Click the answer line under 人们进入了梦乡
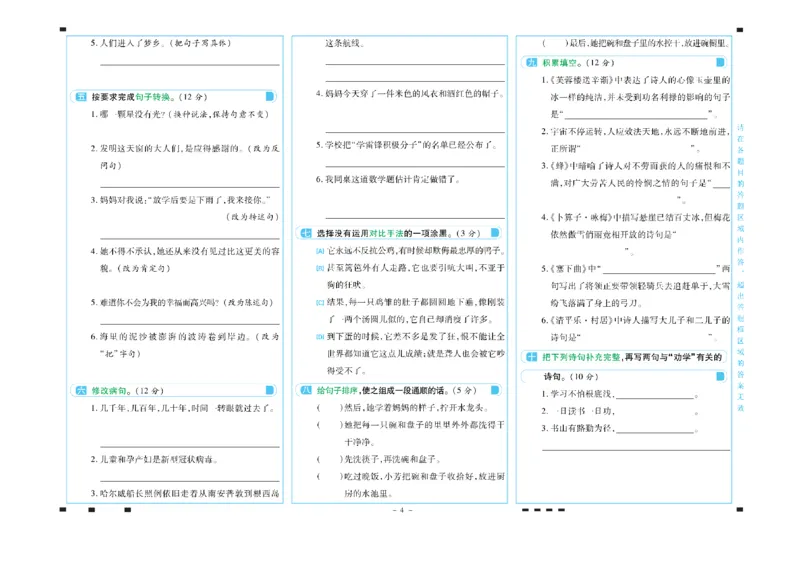The image size is (800, 566). (x=190, y=65)
